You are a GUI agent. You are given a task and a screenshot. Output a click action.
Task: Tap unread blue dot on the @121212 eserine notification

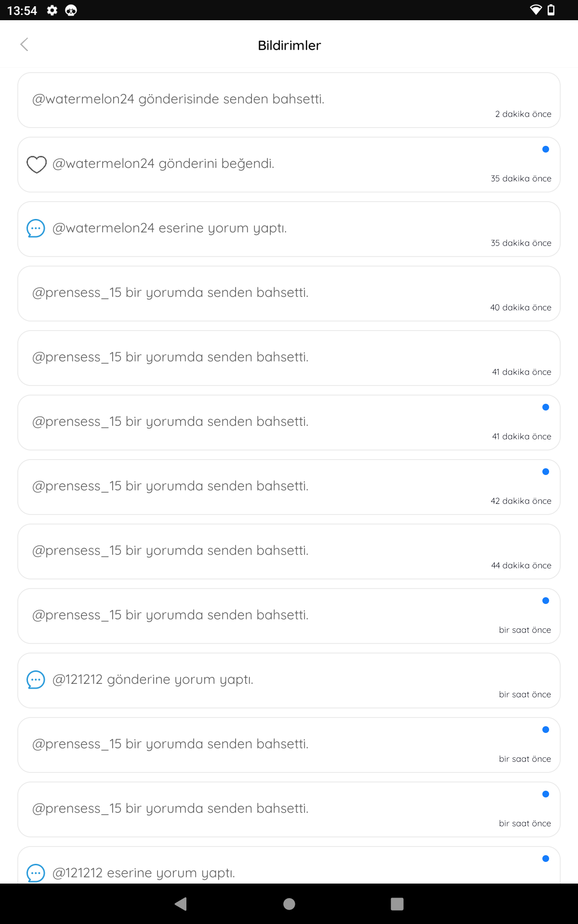tap(546, 859)
